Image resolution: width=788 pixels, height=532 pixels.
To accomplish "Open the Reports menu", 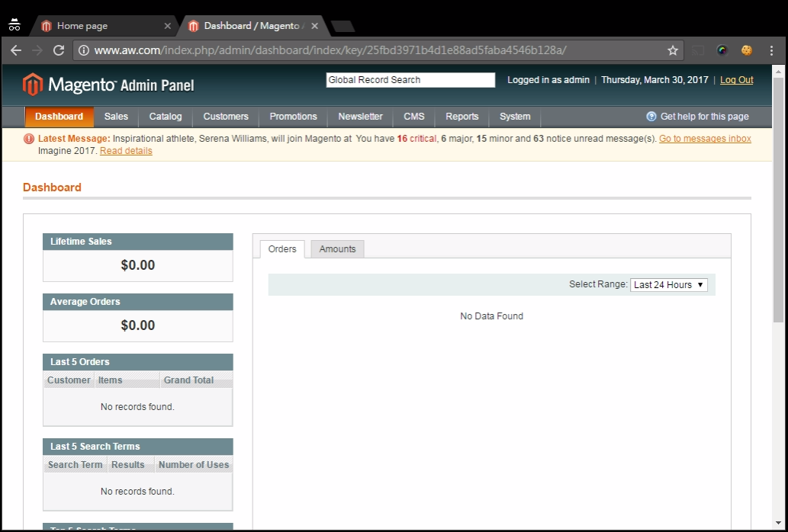I will 462,116.
